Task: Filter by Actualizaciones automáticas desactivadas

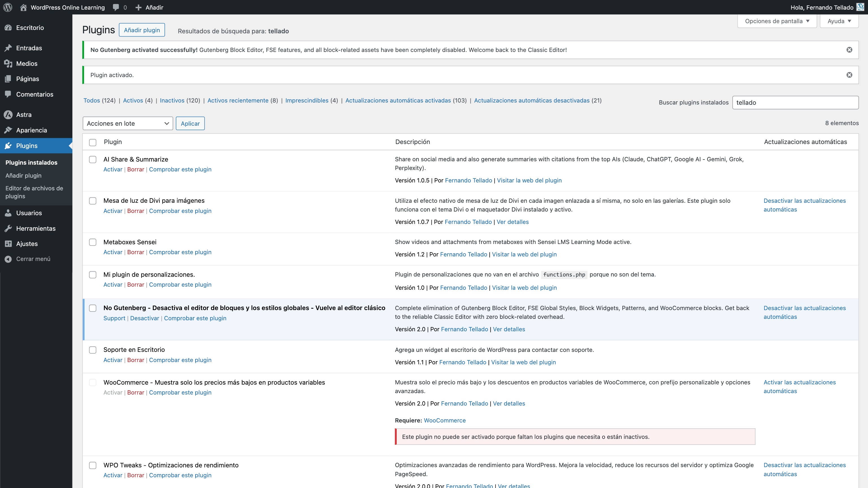Action: pos(532,100)
